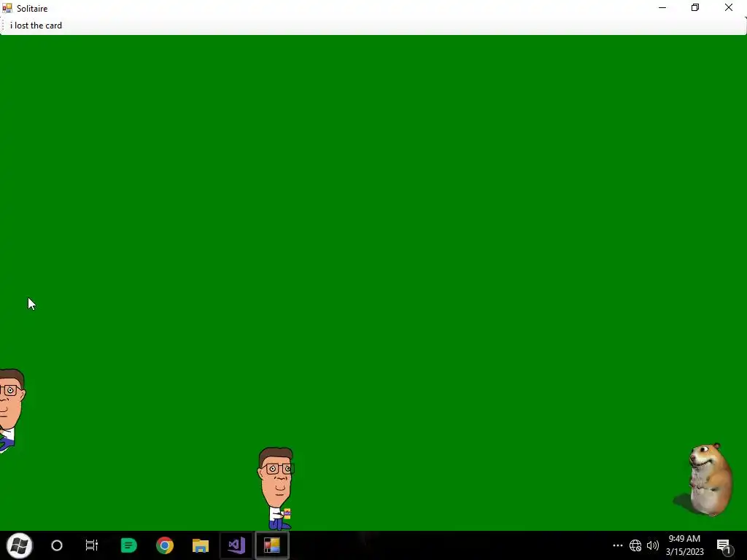Open the Windows Start menu
Viewport: 747px width, 560px height.
click(x=20, y=545)
